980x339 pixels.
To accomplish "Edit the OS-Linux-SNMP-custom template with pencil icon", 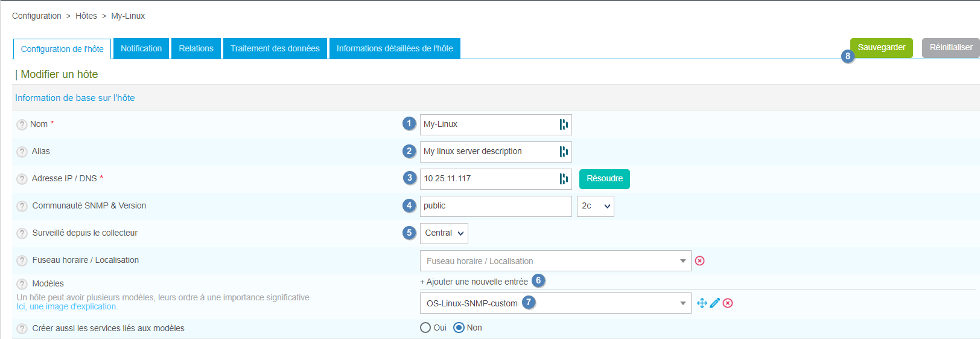I will coord(714,303).
